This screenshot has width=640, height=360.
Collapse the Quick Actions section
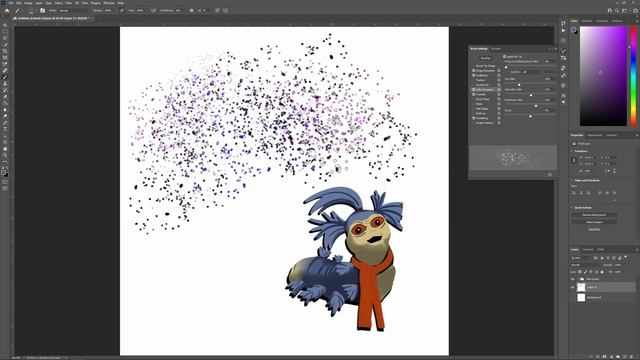coord(571,207)
